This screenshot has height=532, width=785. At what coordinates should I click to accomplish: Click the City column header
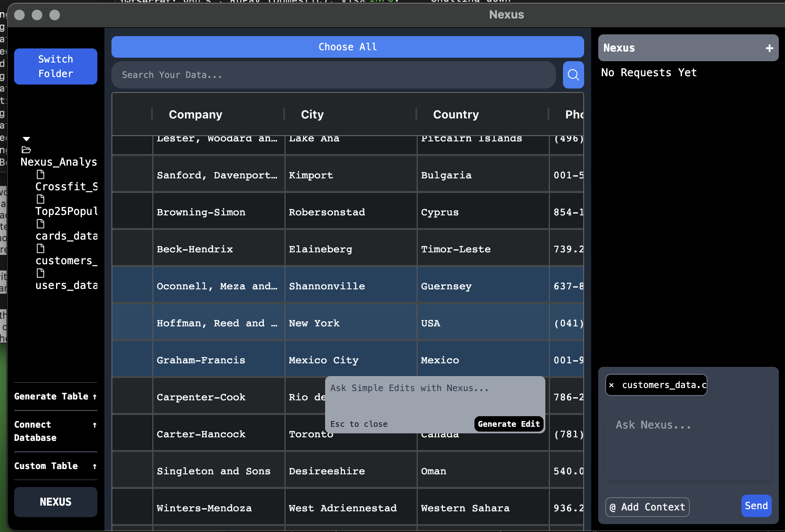pyautogui.click(x=312, y=115)
